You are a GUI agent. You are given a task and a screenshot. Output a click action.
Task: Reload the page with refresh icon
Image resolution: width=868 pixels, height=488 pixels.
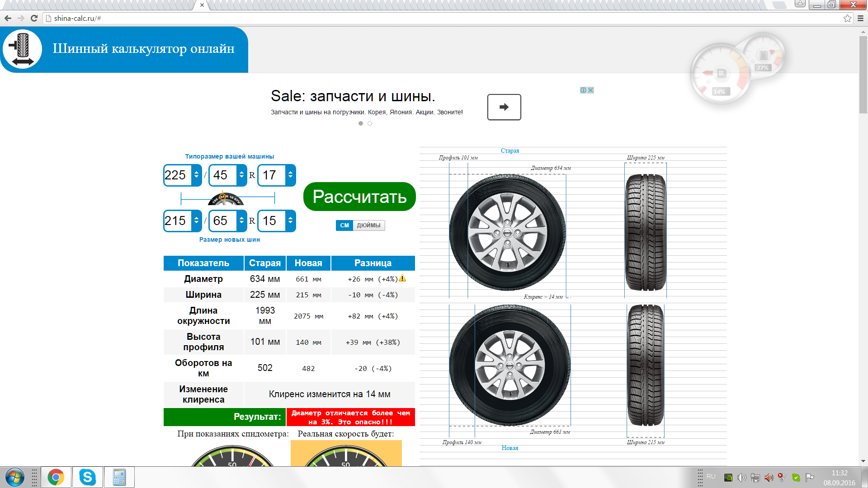pos(34,18)
